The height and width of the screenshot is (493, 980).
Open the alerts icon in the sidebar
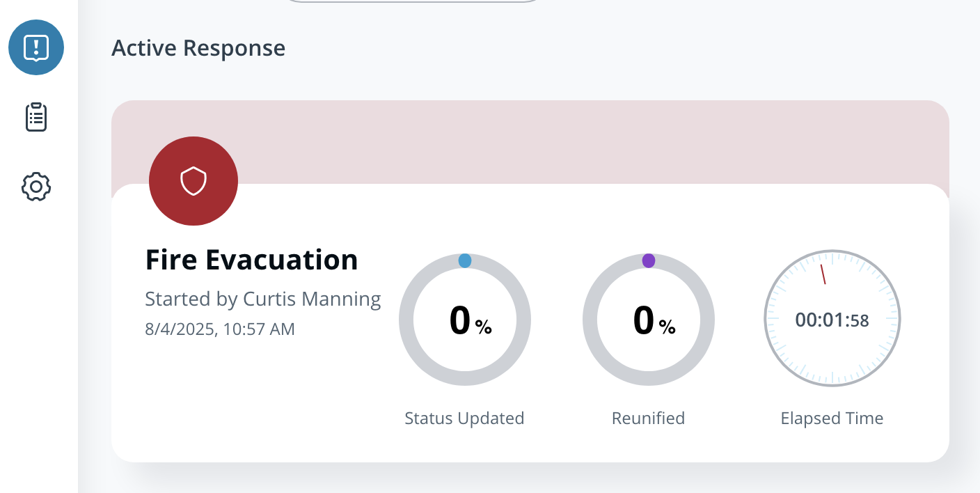pos(36,47)
